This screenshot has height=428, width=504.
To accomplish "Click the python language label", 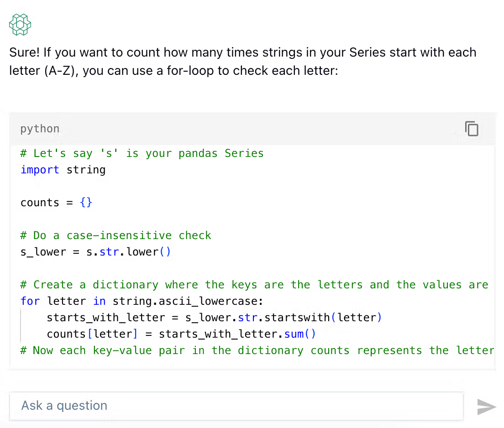I will 40,129.
